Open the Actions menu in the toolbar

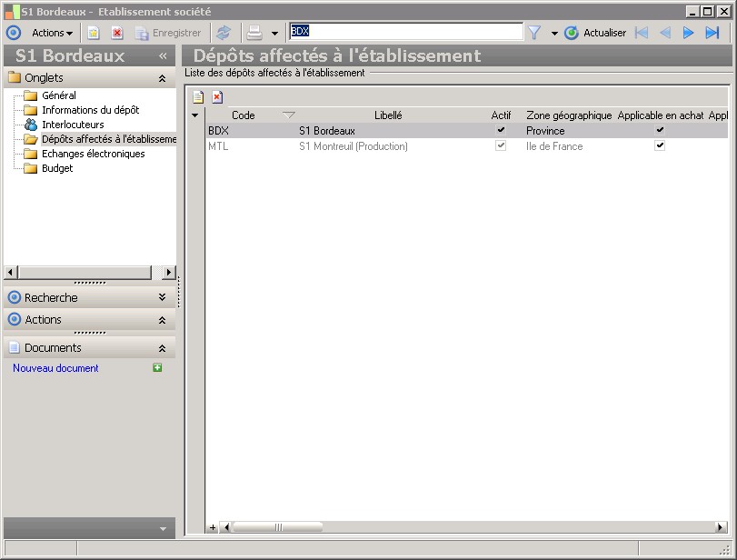(x=52, y=33)
